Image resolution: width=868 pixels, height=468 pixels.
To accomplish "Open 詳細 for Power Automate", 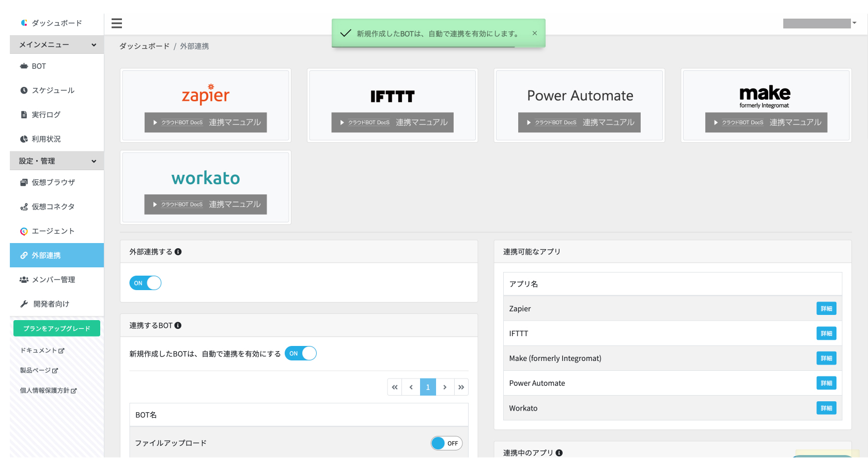I will coord(827,383).
